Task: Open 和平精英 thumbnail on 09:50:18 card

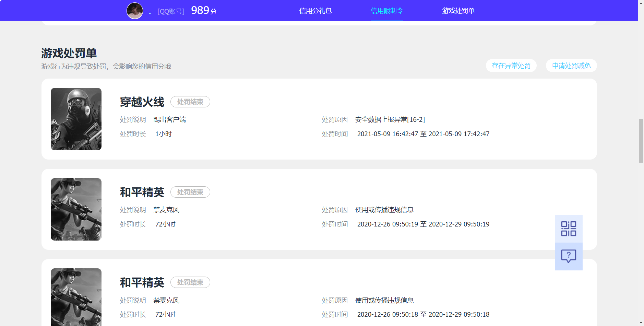Action: click(x=76, y=297)
